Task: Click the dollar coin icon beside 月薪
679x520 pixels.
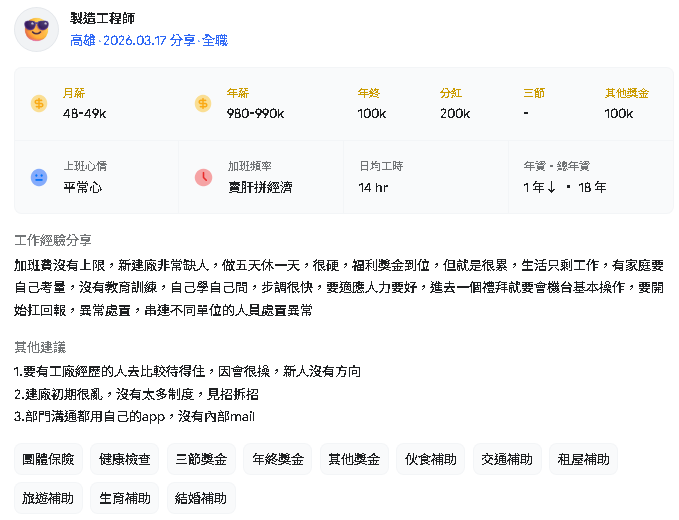Action: tap(39, 103)
